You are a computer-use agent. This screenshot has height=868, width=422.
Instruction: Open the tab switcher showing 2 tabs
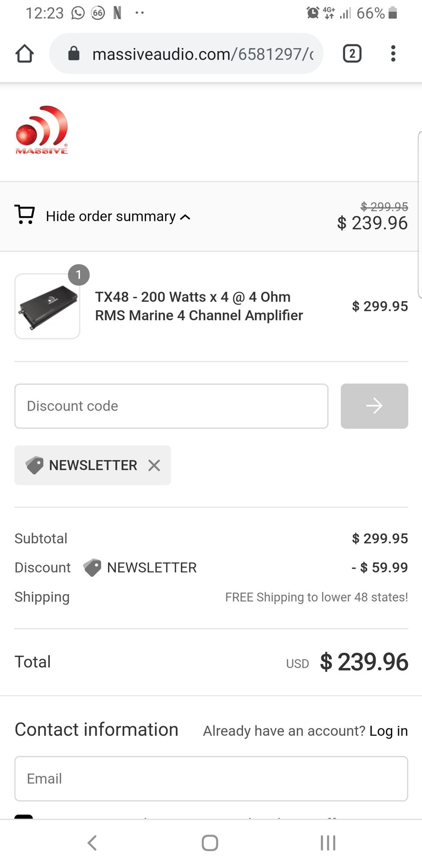(352, 54)
